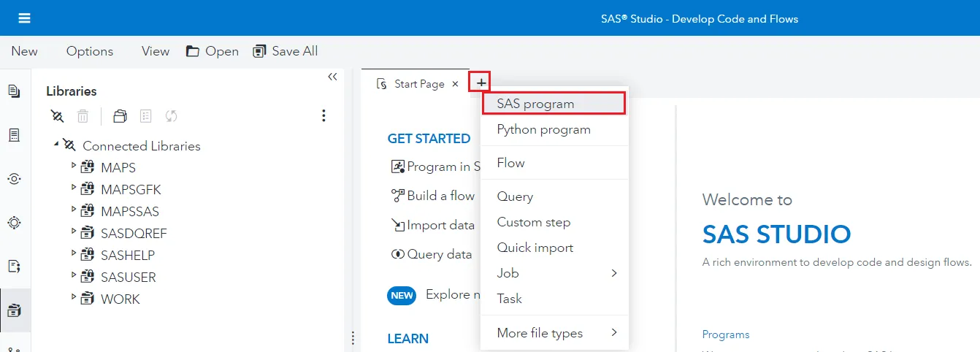The image size is (980, 352).
Task: Expand the Job submenu arrow
Action: 613,273
